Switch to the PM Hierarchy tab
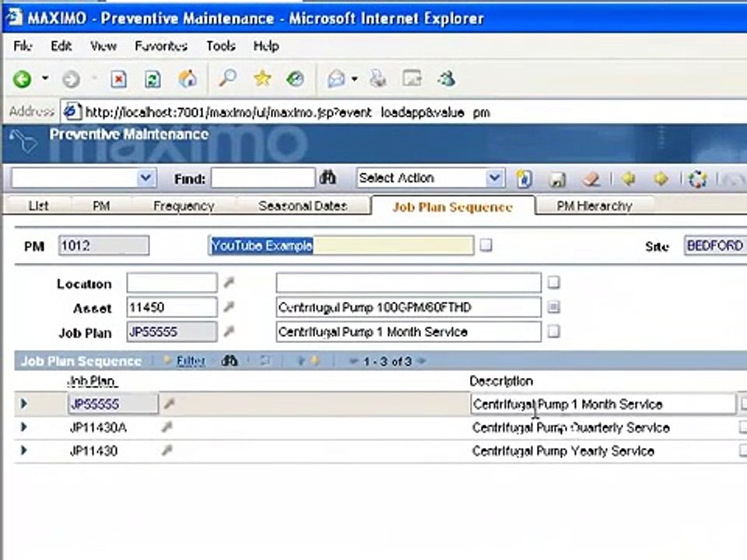The image size is (747, 560). 594,206
